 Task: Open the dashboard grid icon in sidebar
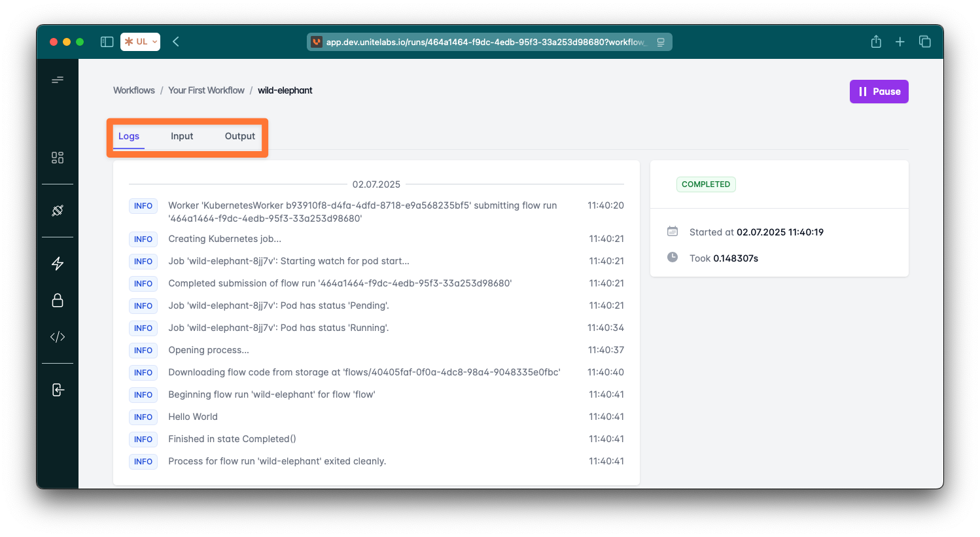pyautogui.click(x=58, y=158)
